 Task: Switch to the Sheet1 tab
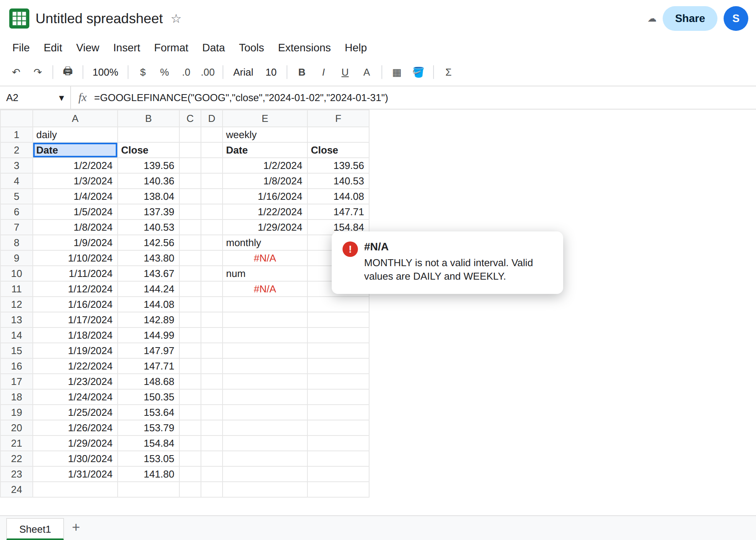tap(35, 529)
